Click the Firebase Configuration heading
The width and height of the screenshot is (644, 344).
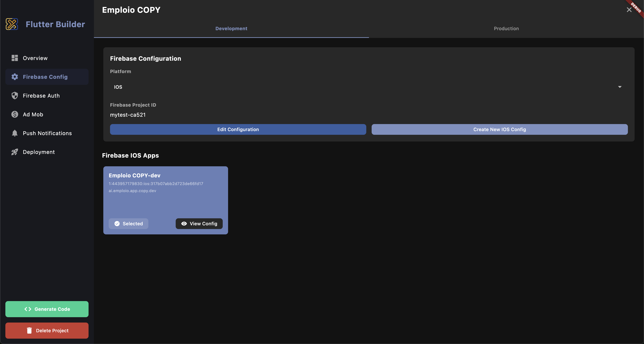coord(146,59)
